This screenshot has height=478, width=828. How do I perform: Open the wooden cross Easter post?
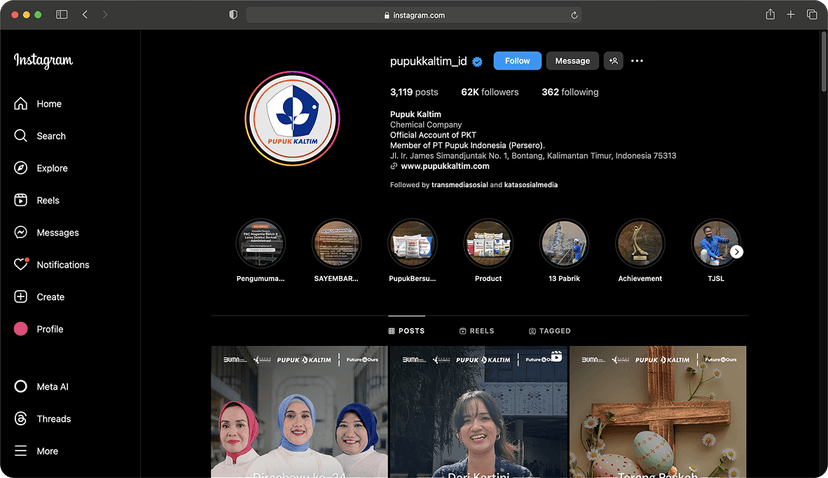658,412
